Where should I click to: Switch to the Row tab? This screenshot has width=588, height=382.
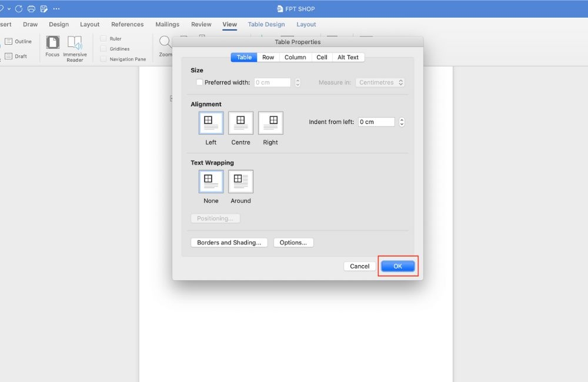[x=268, y=58]
